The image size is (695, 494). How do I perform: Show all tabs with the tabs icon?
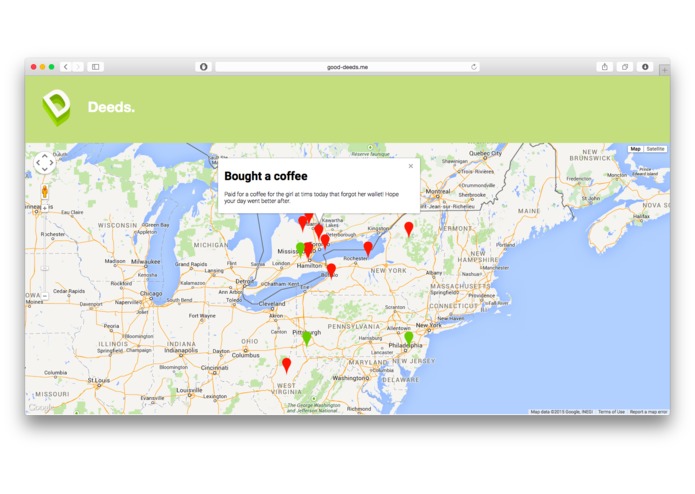coord(625,67)
